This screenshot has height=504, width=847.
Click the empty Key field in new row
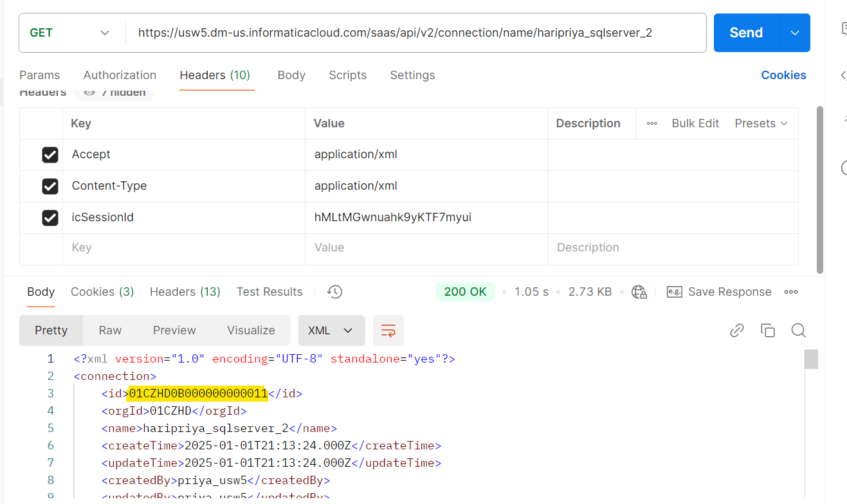184,248
